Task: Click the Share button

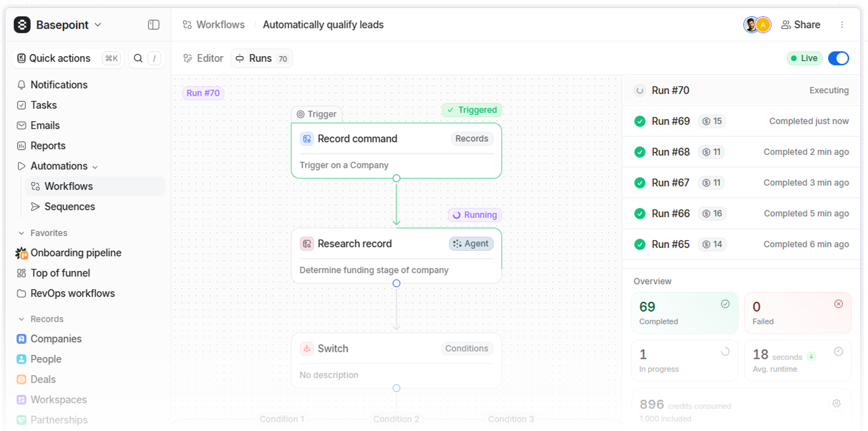Action: click(x=801, y=25)
